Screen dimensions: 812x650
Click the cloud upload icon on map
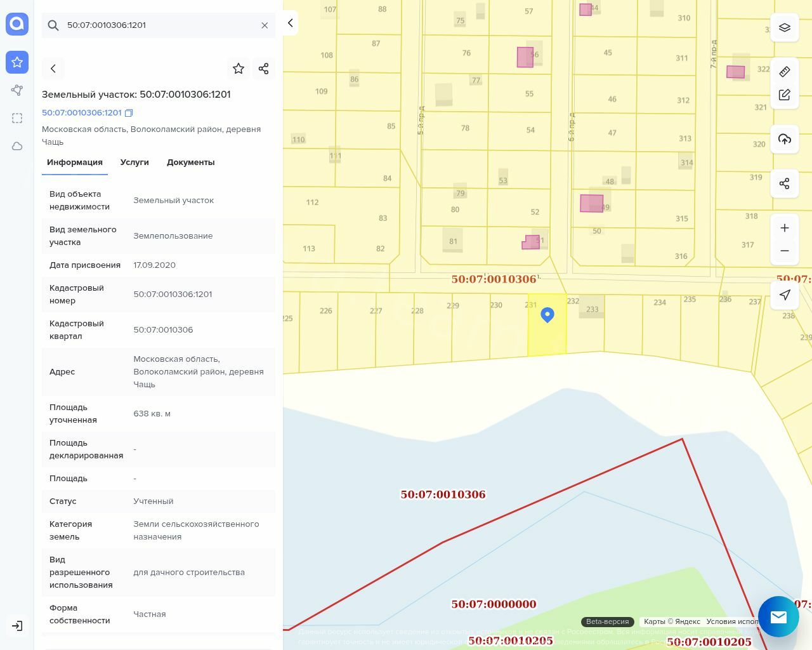click(x=785, y=139)
